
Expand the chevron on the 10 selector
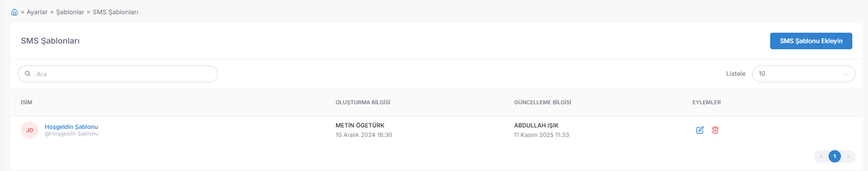(845, 74)
